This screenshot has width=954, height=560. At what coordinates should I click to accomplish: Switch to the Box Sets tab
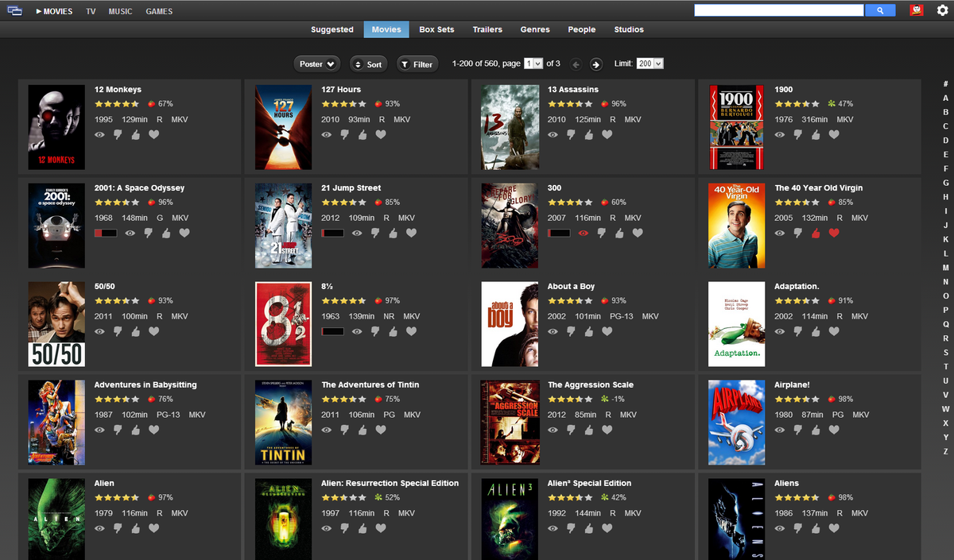click(x=436, y=29)
